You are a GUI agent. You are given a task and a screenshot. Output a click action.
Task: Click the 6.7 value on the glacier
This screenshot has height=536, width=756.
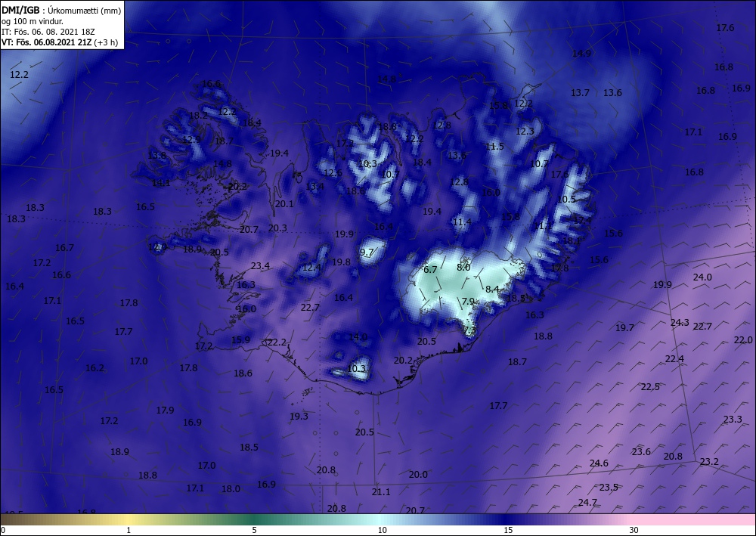(x=430, y=269)
